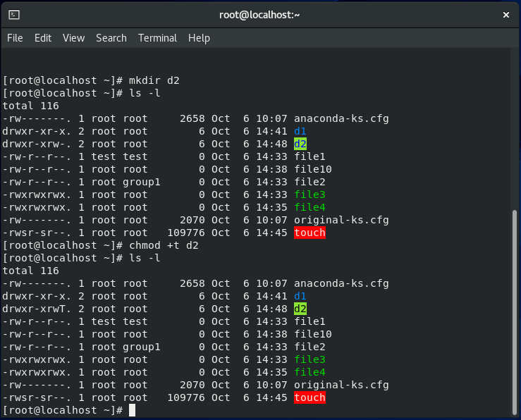Click the 'chmod +t d2' command text

164,245
